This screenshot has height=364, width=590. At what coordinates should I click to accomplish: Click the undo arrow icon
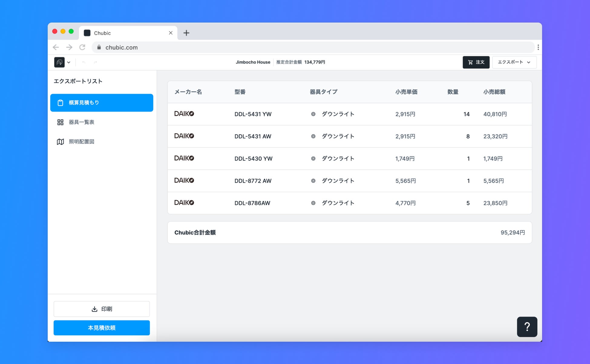tap(84, 62)
